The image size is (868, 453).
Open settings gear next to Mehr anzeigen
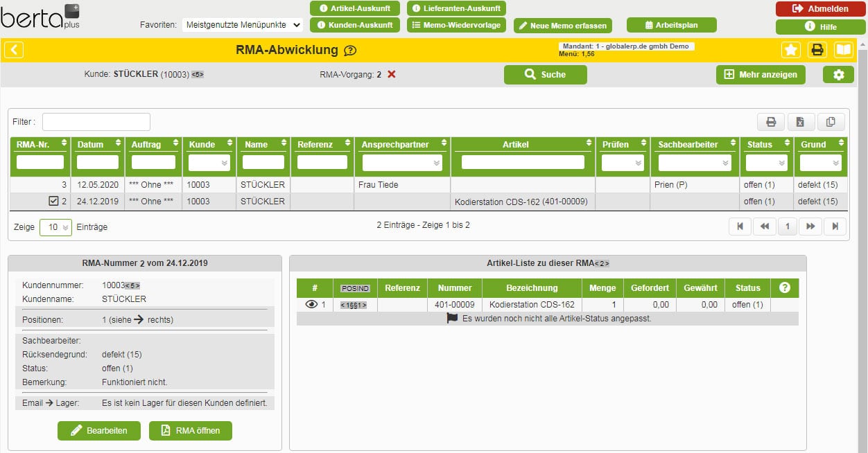(x=838, y=75)
